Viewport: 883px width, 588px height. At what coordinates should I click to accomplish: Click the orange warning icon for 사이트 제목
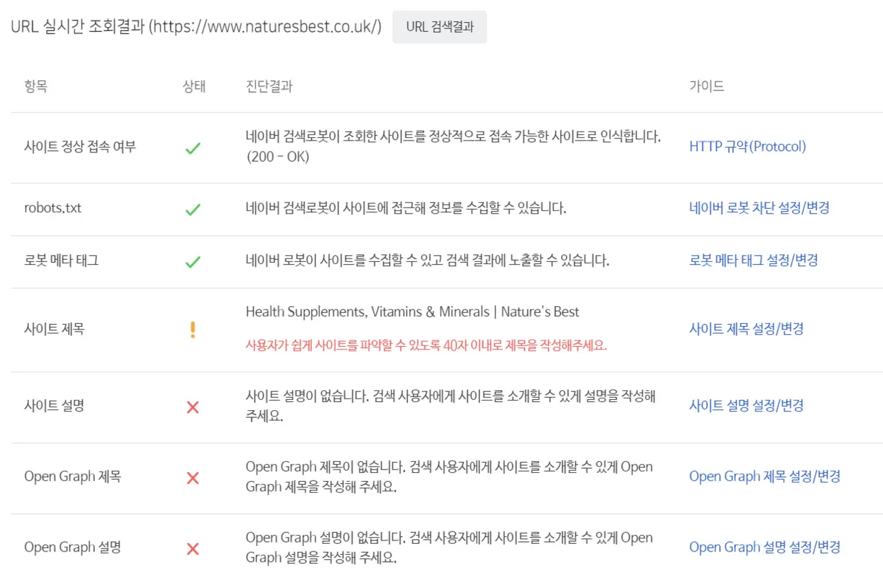point(193,330)
